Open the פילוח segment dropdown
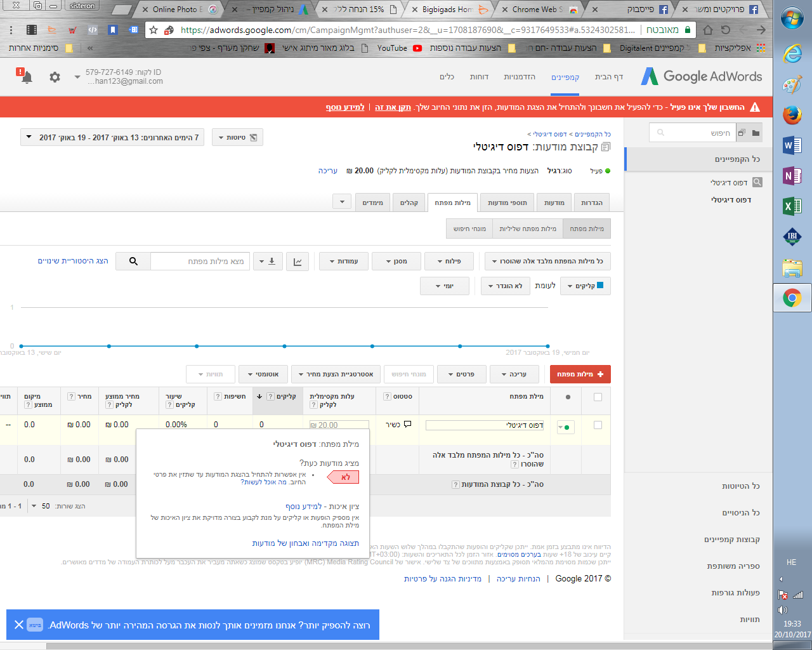The width and height of the screenshot is (812, 650). (449, 261)
